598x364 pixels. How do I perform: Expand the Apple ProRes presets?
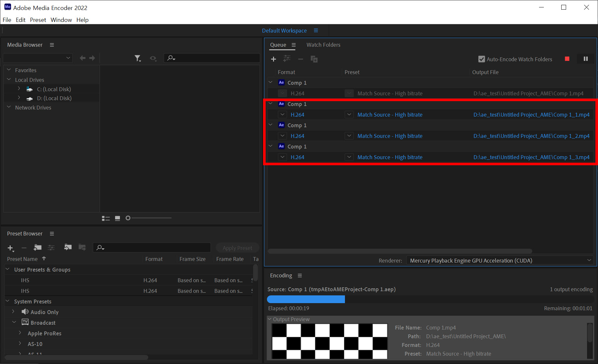(20, 333)
